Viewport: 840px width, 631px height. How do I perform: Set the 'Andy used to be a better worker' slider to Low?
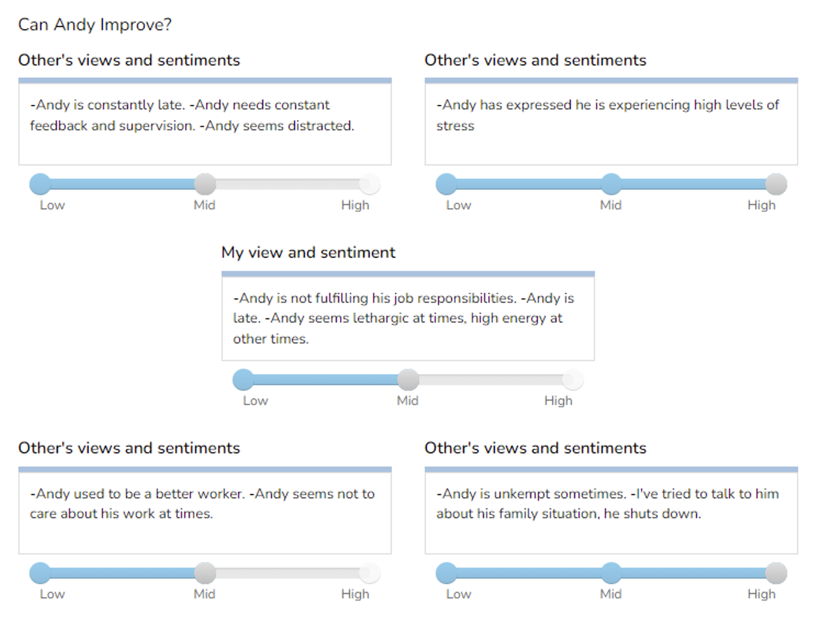(x=40, y=573)
